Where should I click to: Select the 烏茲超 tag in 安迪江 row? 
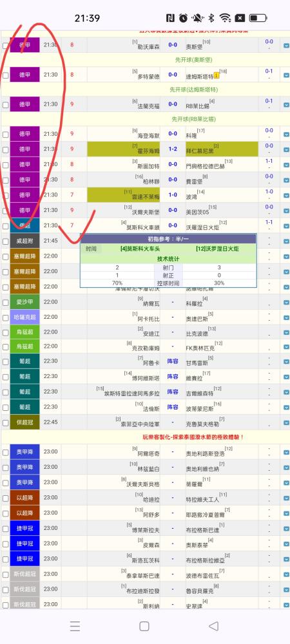[x=24, y=332]
